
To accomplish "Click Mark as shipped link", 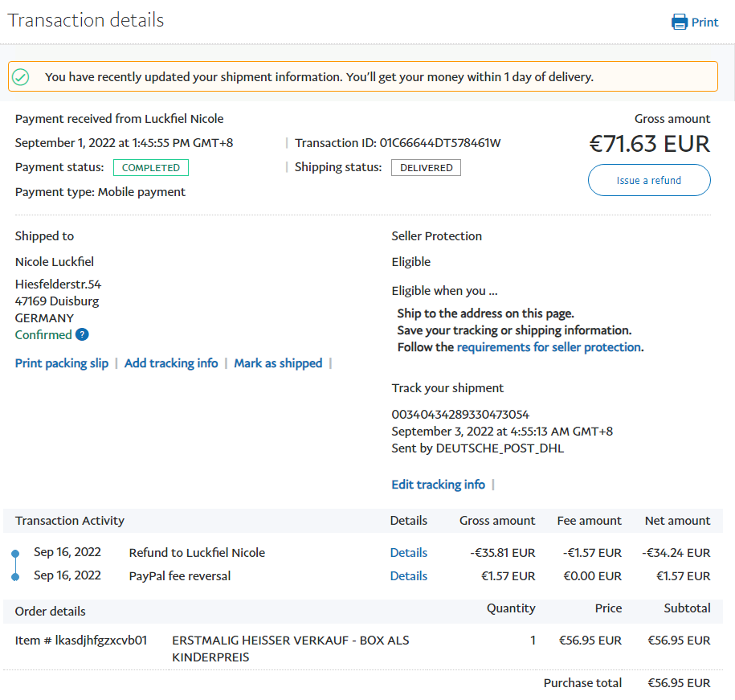I will pos(278,363).
